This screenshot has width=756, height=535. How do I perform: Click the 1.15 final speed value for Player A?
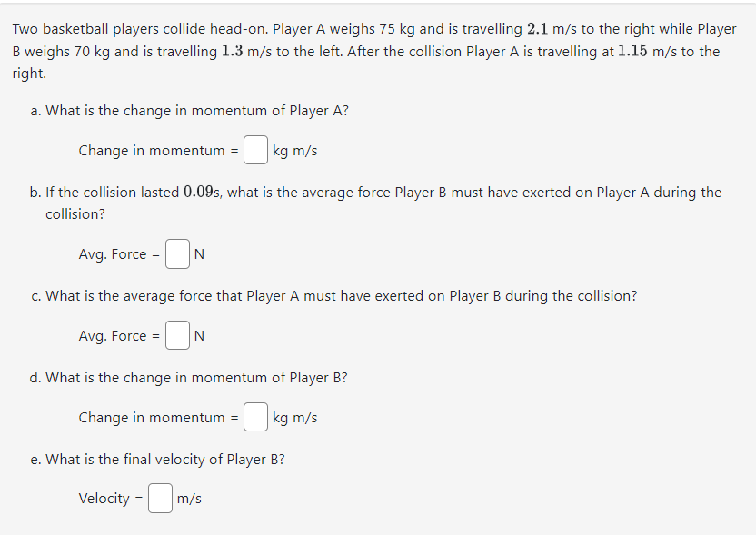click(x=632, y=51)
